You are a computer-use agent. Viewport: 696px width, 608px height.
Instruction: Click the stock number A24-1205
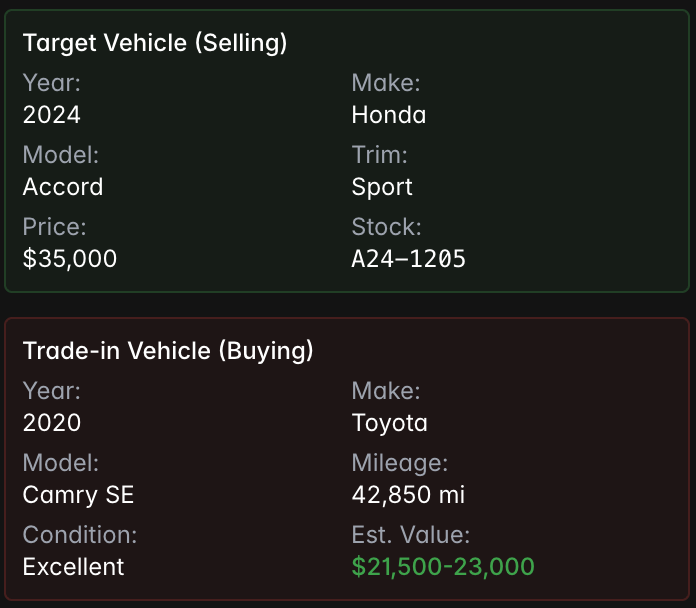(x=409, y=259)
